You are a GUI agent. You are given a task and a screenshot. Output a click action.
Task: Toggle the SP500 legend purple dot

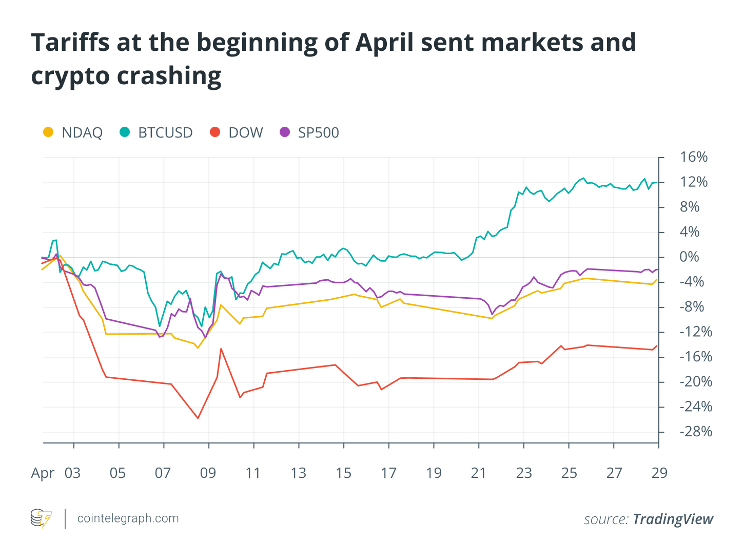click(285, 132)
